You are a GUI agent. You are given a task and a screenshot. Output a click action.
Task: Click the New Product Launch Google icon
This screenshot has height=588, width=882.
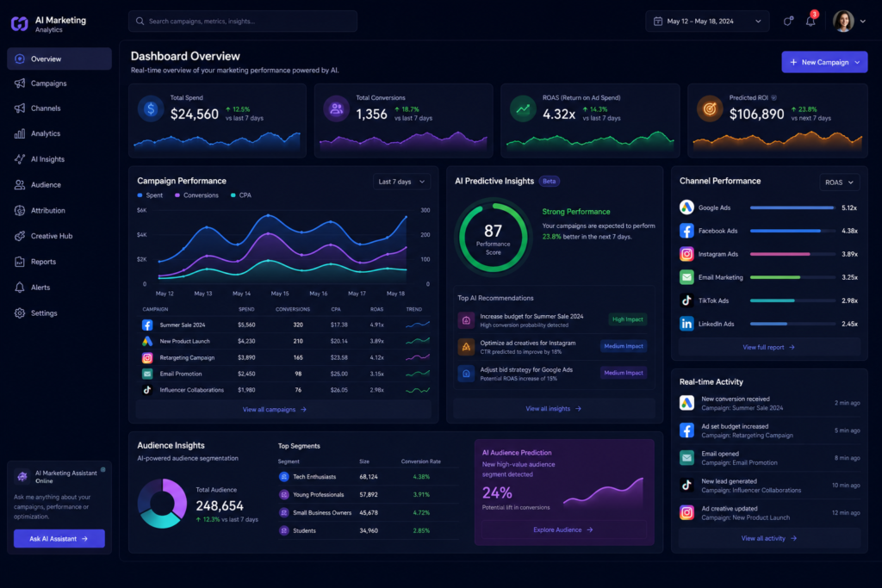146,341
